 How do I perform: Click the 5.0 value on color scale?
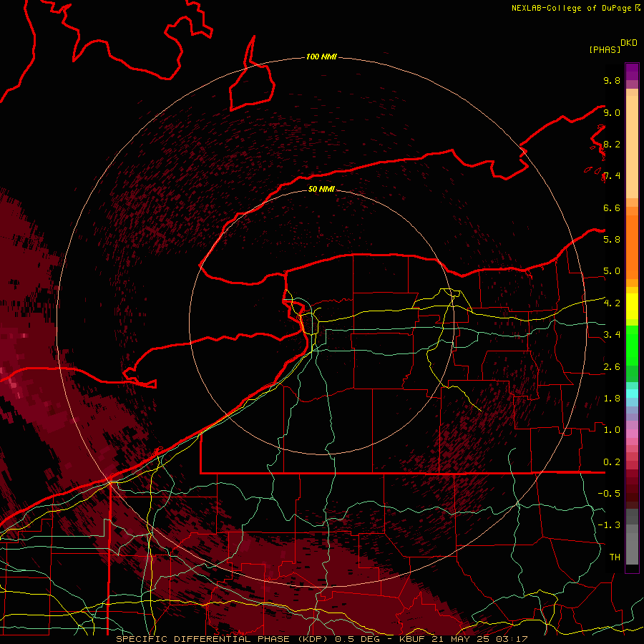tap(612, 271)
